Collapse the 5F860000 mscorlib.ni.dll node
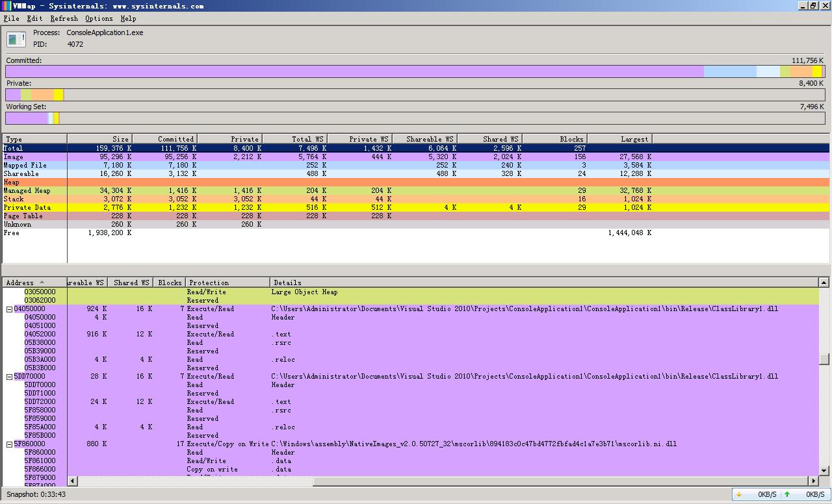This screenshot has width=832, height=504. pyautogui.click(x=10, y=444)
